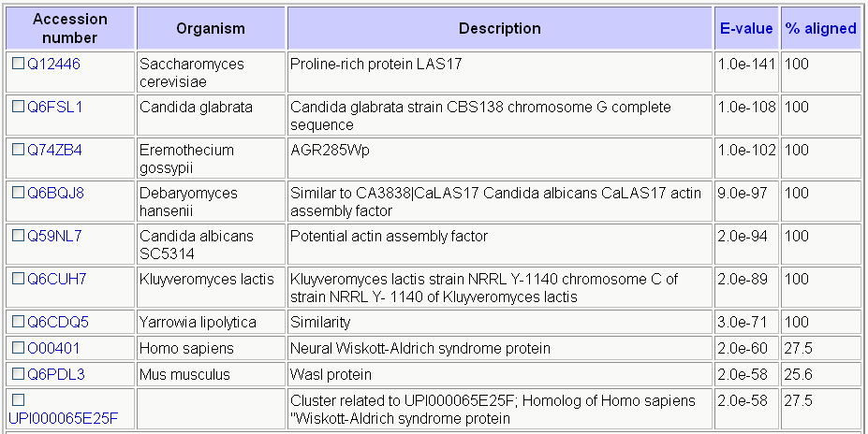The width and height of the screenshot is (868, 434).
Task: Open the Q6CUH7 Kluyveromyces lactis link
Action: click(x=57, y=280)
